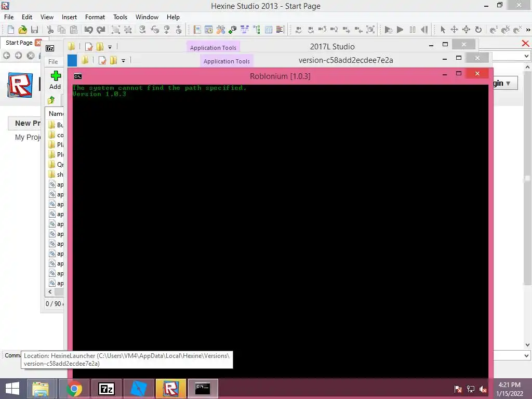Click the Undo arrow in the toolbar
This screenshot has height=399, width=532.
[x=88, y=30]
